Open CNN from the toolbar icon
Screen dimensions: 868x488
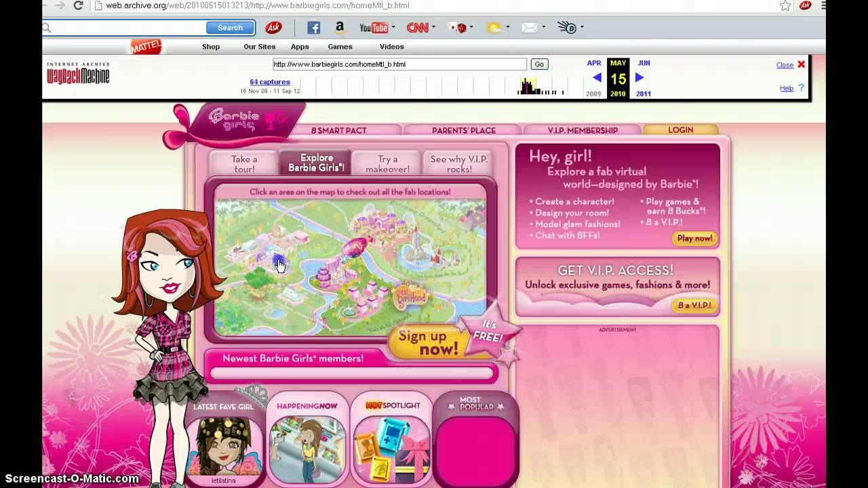417,28
